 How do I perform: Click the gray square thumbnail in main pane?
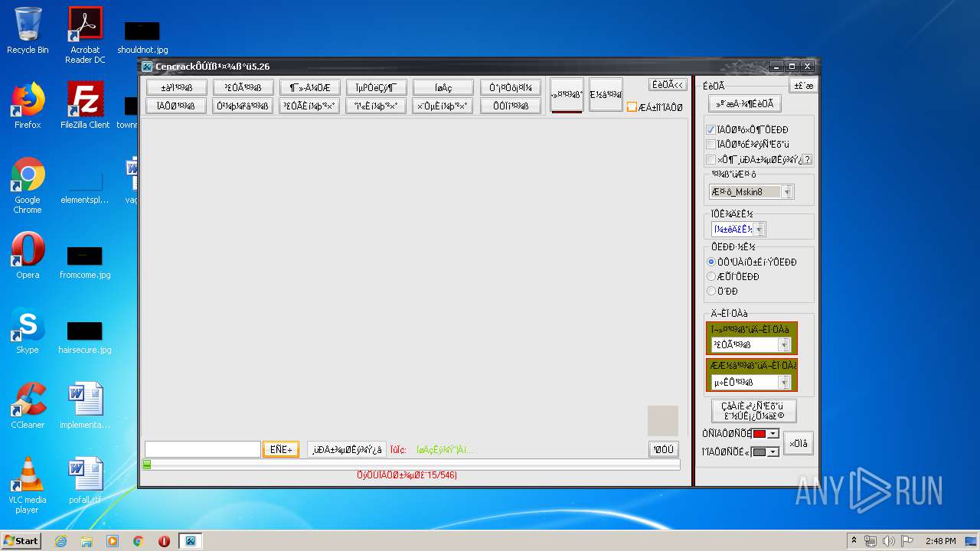(663, 421)
